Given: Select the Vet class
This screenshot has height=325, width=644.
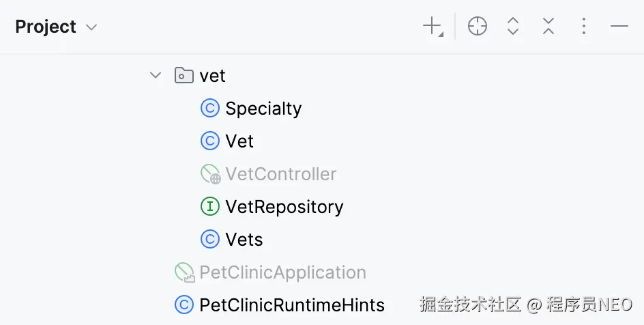Looking at the screenshot, I should pyautogui.click(x=239, y=141).
